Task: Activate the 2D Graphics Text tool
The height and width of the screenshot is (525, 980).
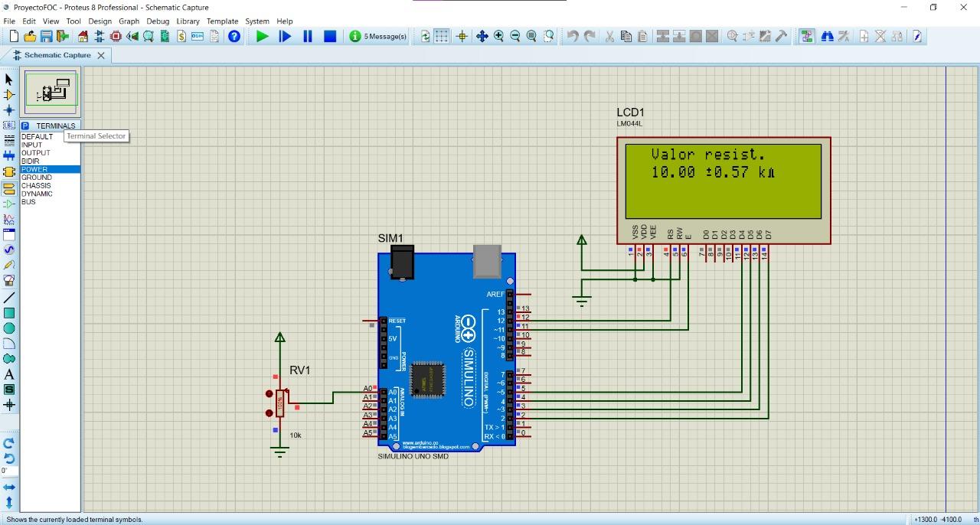Action: (9, 374)
